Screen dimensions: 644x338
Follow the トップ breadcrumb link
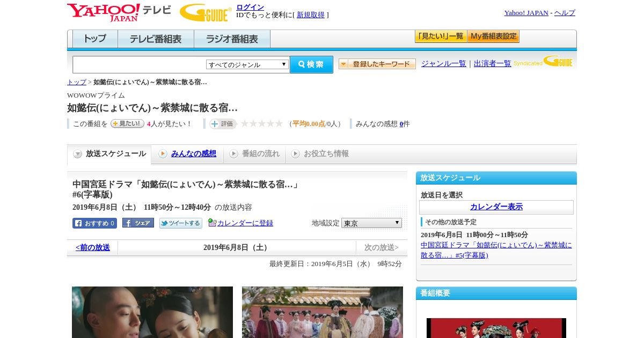tap(76, 82)
